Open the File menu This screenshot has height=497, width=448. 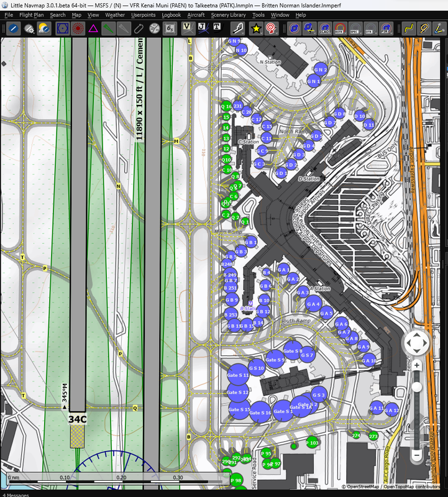tap(9, 15)
